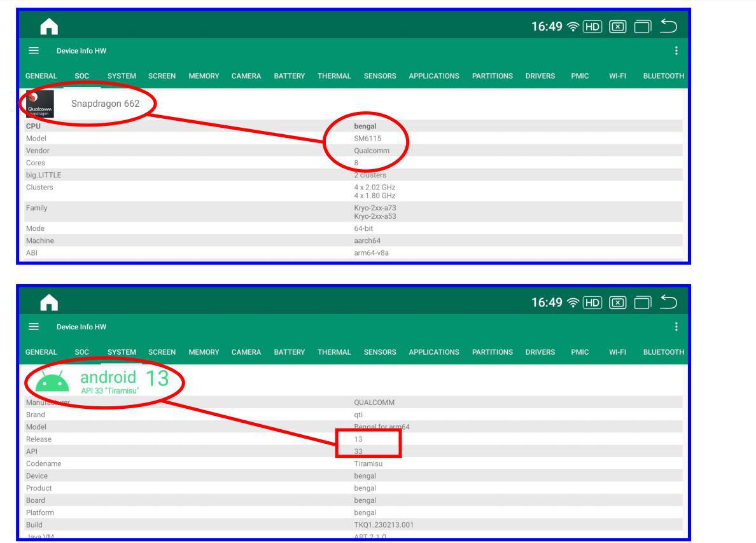Select the 64-bit mode value

tap(363, 229)
